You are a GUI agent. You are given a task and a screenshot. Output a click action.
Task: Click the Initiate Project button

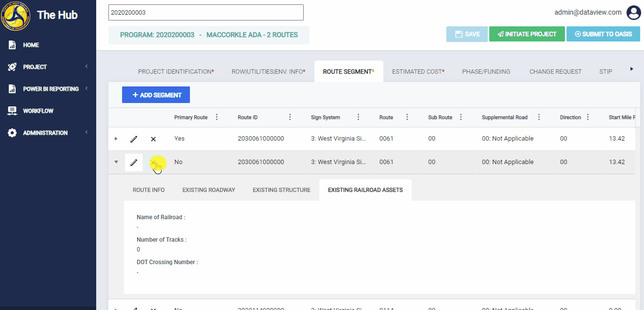click(527, 34)
